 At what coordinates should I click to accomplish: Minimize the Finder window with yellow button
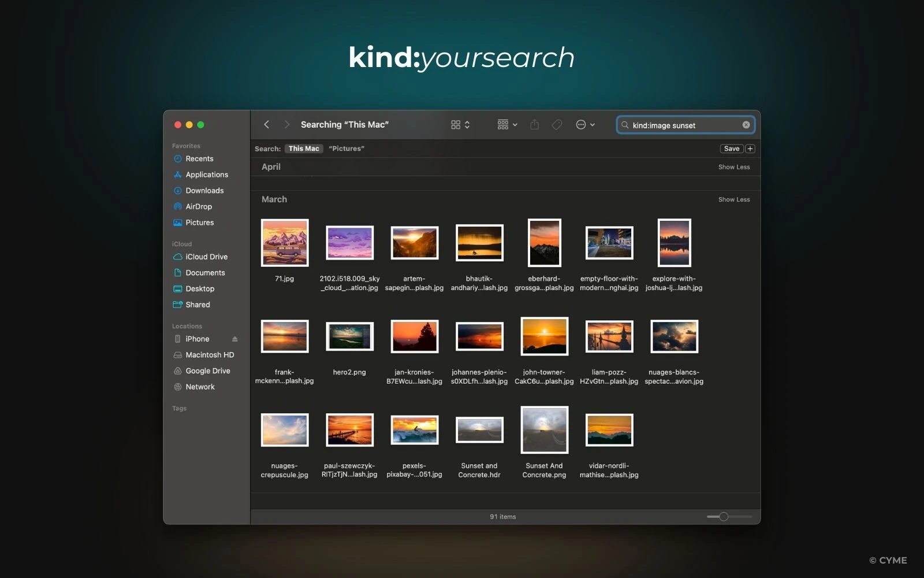pos(189,125)
